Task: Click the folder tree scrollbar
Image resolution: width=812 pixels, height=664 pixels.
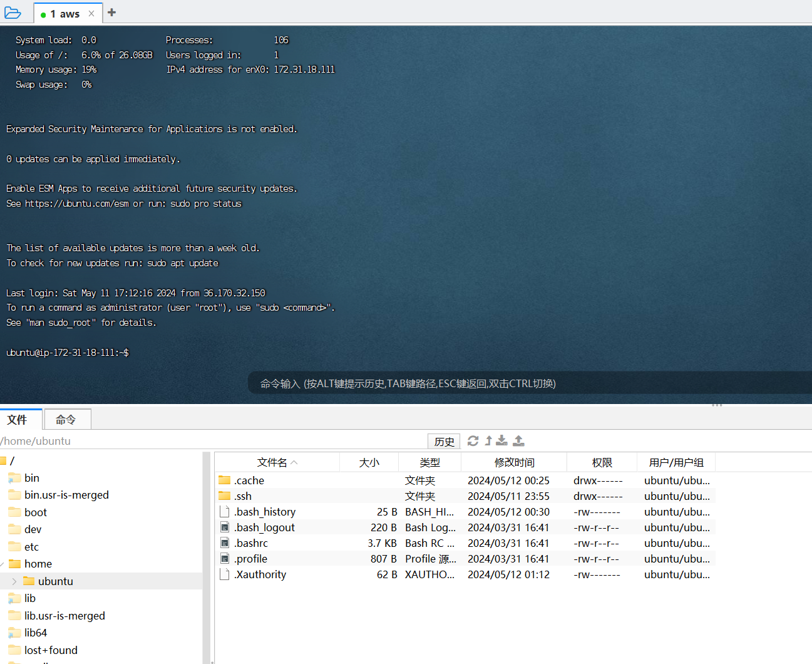Action: 207,558
